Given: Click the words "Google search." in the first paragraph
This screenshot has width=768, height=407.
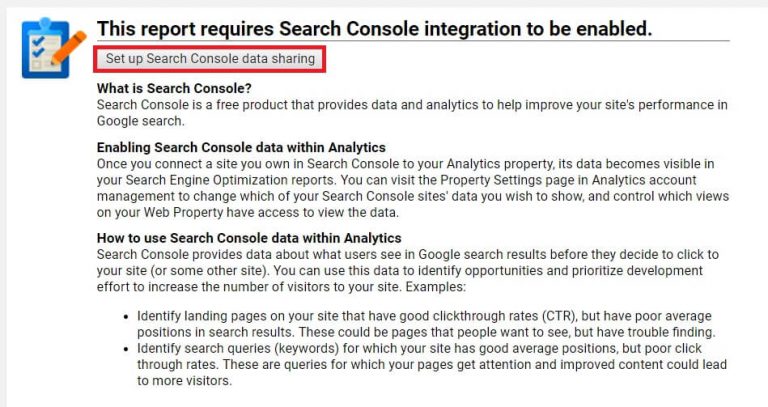Looking at the screenshot, I should [141, 121].
